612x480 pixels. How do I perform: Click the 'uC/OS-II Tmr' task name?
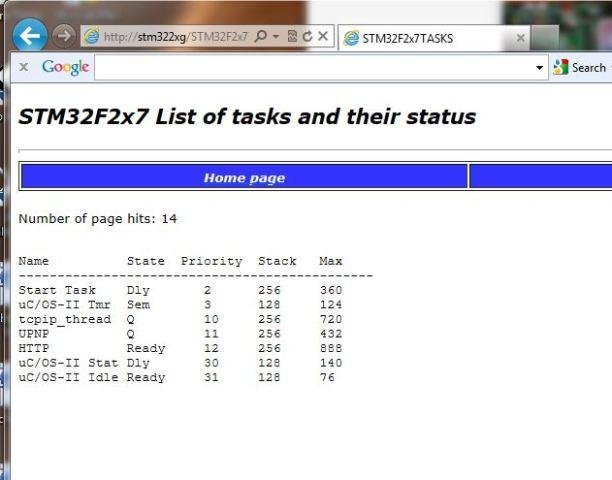(x=65, y=305)
